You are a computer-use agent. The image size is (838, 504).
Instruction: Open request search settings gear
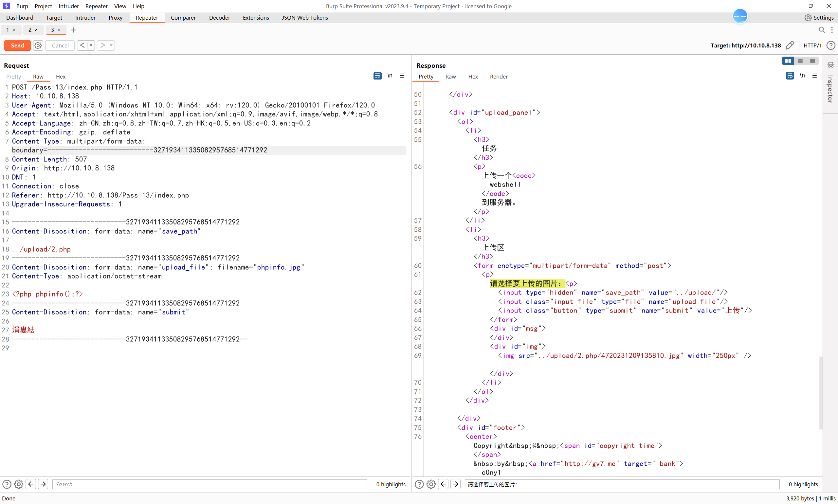pos(19,484)
